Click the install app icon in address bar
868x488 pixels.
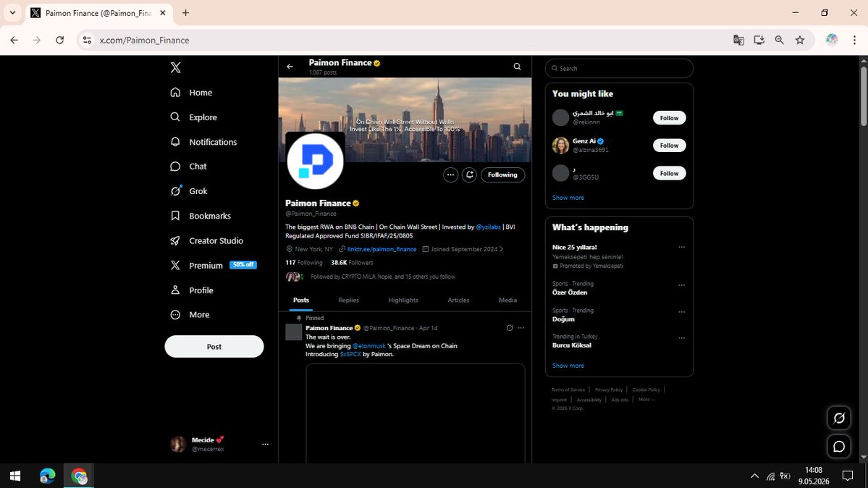pyautogui.click(x=759, y=40)
